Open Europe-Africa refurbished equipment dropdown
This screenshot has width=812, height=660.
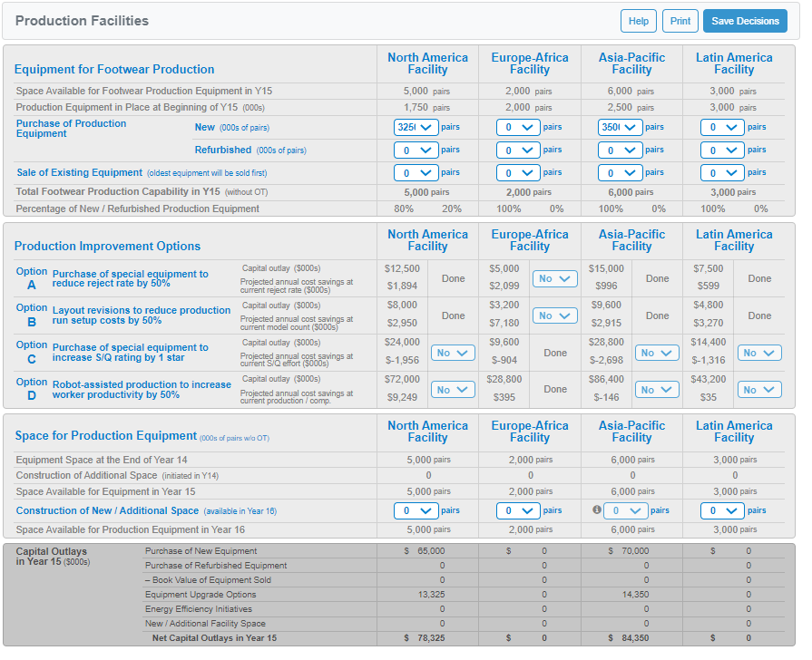[x=518, y=150]
